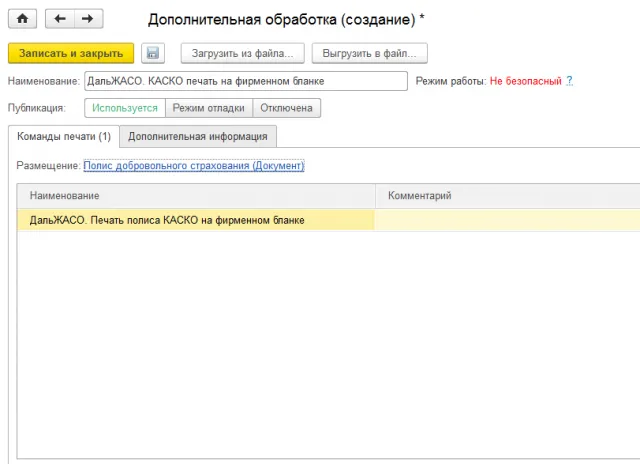The width and height of the screenshot is (640, 464).
Task: Select Используется publication mode
Action: coord(125,108)
